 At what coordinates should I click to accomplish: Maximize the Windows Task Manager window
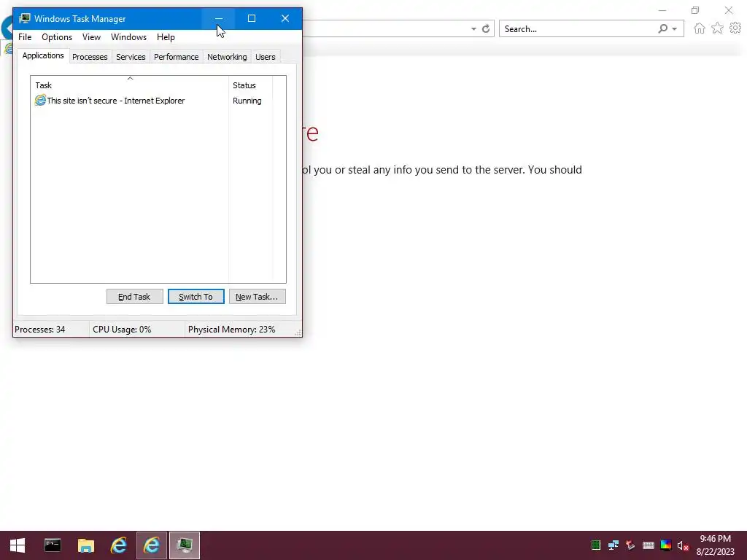point(252,18)
